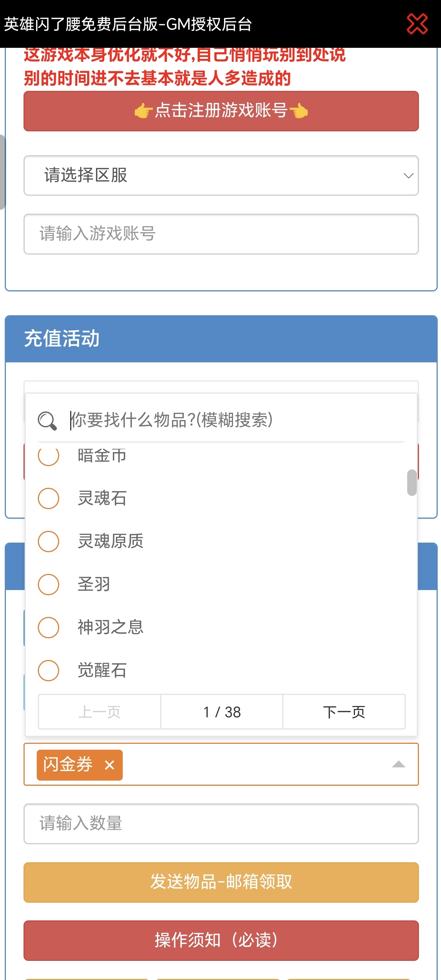Select the 灵魂石 radio option
441x980 pixels.
[49, 498]
